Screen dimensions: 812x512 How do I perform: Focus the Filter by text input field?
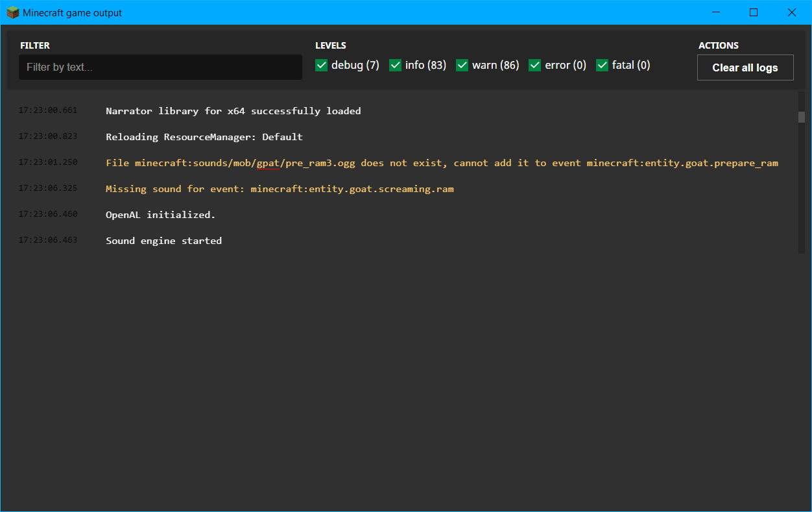(160, 67)
